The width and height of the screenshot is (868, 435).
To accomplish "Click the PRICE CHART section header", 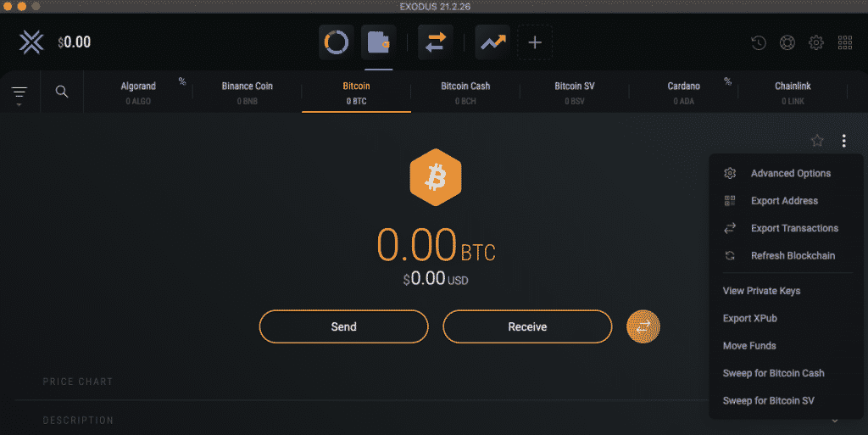I will (x=77, y=382).
